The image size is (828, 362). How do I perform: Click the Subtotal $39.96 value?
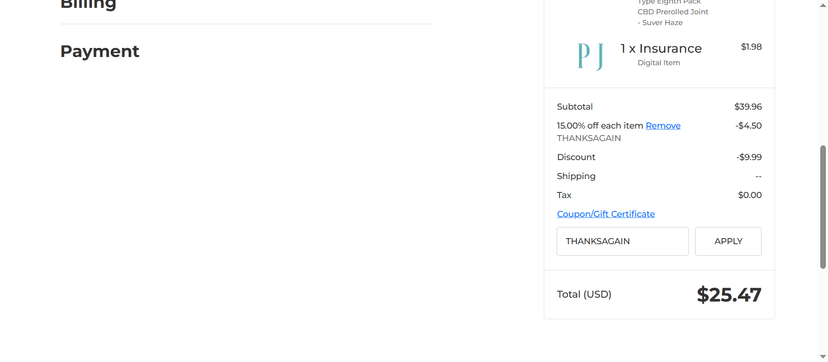[x=748, y=107]
